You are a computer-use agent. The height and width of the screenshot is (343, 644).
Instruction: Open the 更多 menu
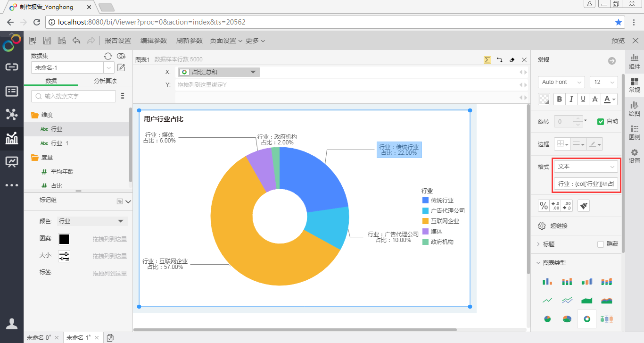(x=255, y=41)
